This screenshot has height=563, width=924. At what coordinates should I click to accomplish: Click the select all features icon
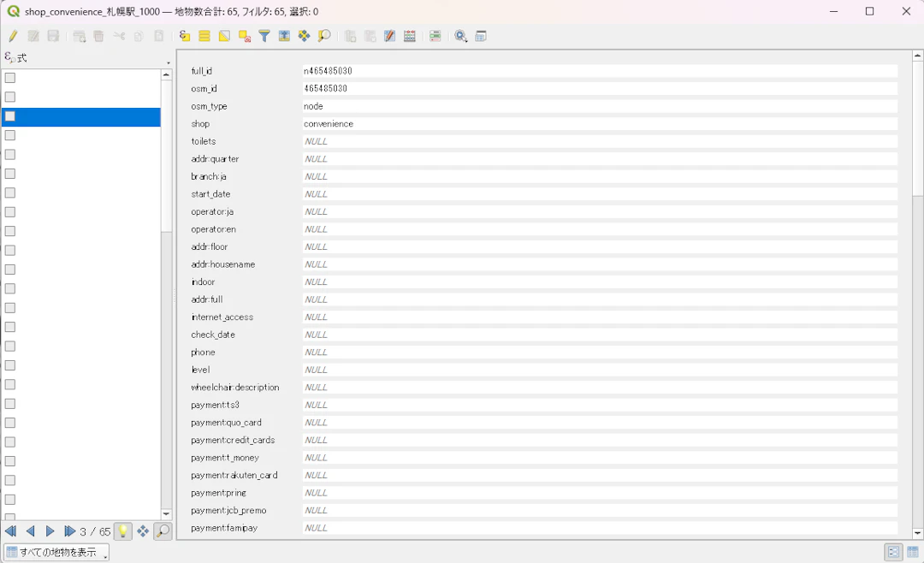(204, 36)
